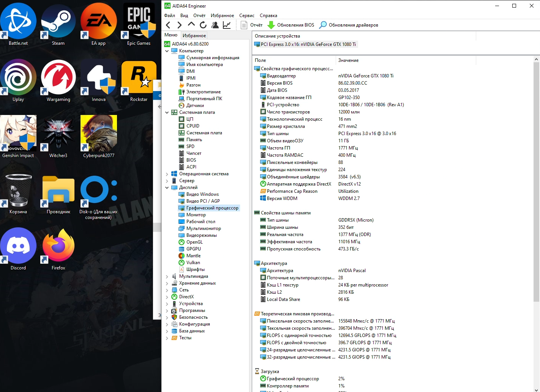Select the PCI Express GTX 1080 Ti device entry
Screen dimensions: 540x392
pyautogui.click(x=305, y=44)
